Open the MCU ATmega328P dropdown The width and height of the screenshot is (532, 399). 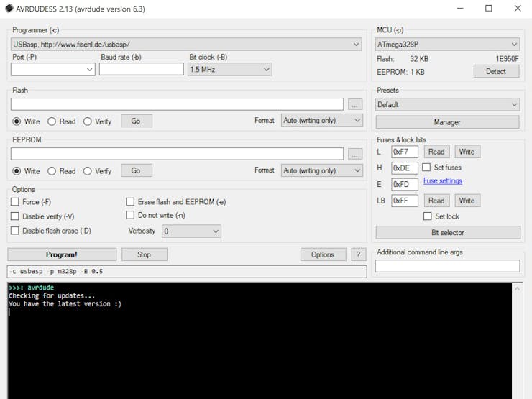point(447,45)
